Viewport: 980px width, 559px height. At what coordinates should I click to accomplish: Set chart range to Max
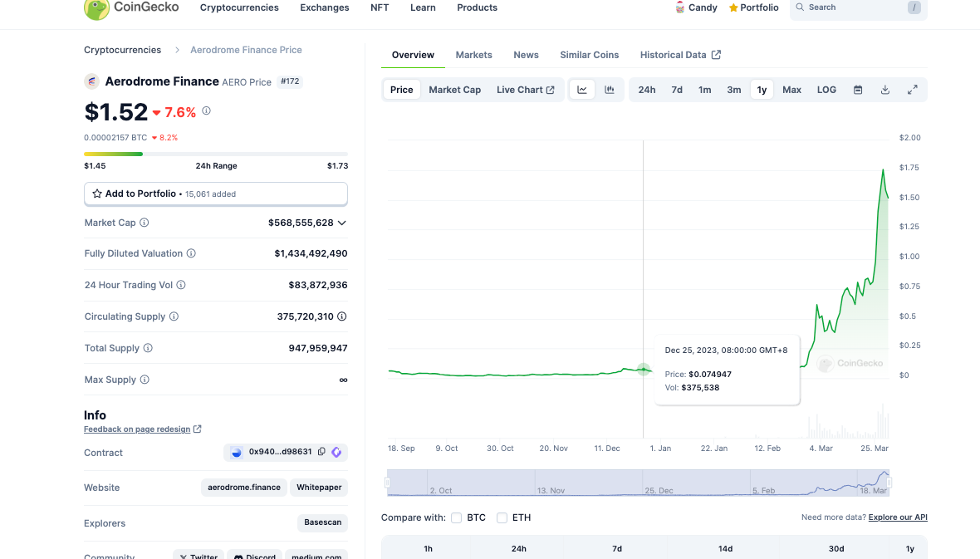[791, 90]
